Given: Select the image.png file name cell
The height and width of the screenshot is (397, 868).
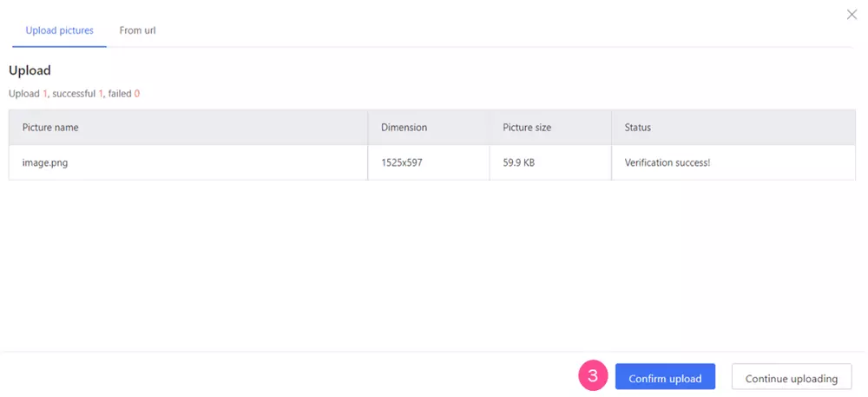Looking at the screenshot, I should (44, 162).
